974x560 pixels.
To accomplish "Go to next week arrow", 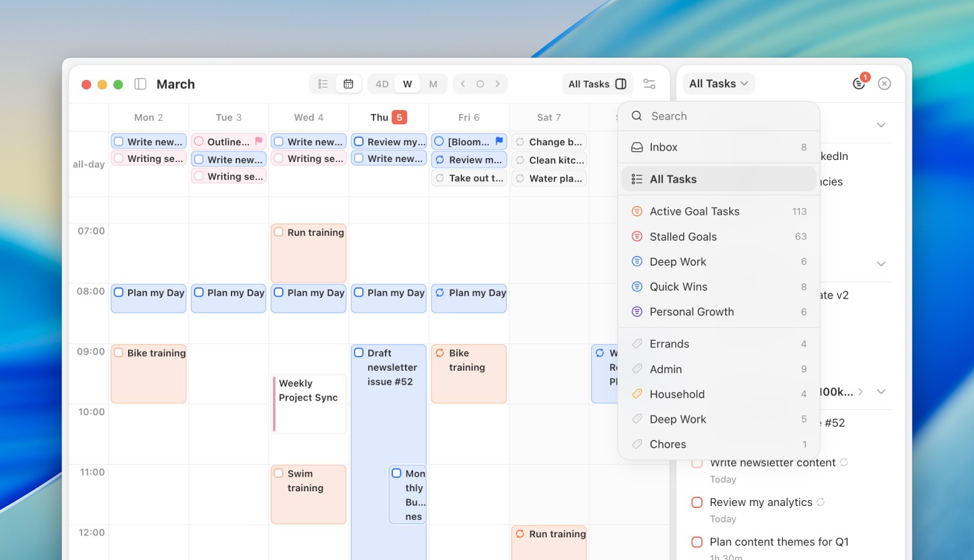I will click(x=498, y=84).
